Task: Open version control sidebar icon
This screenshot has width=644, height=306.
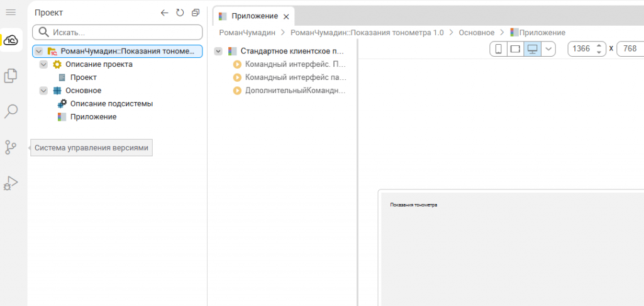Action: (x=11, y=147)
